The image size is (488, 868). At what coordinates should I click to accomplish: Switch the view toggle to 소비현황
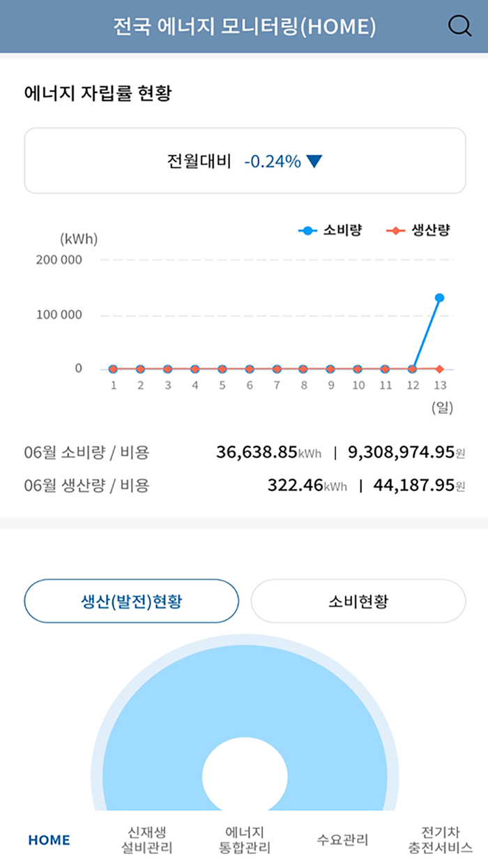pyautogui.click(x=358, y=600)
